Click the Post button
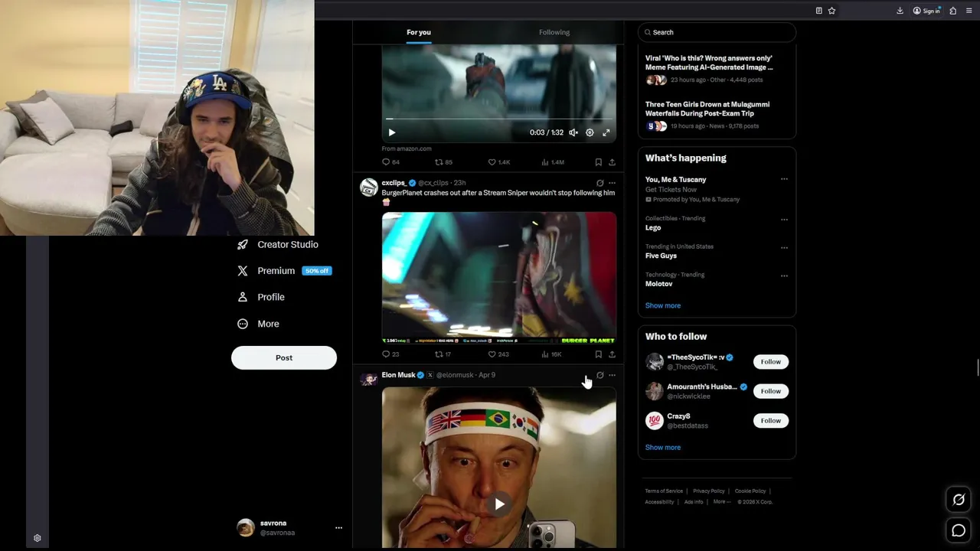980x551 pixels. click(x=284, y=357)
